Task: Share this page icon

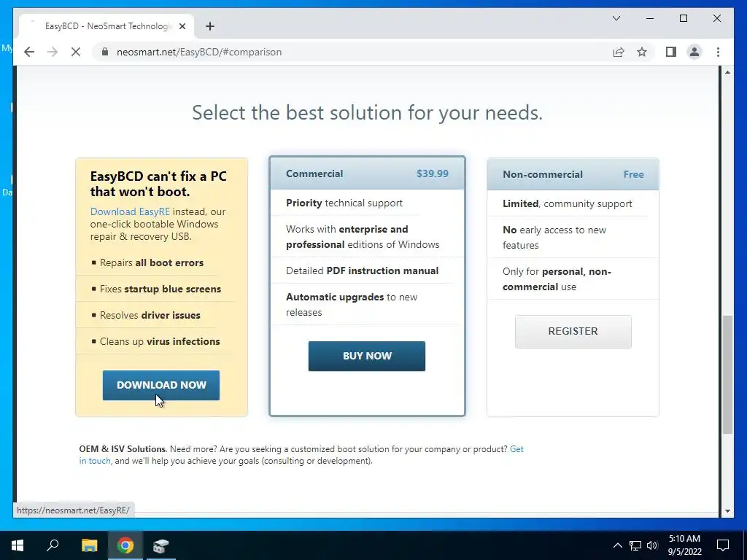Action: [x=619, y=52]
